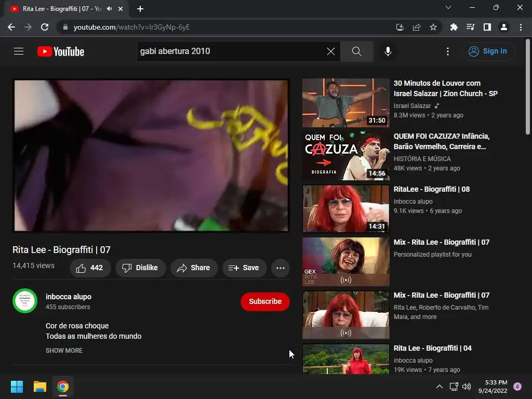Image resolution: width=532 pixels, height=399 pixels.
Task: Open a new browser tab
Action: point(140,9)
